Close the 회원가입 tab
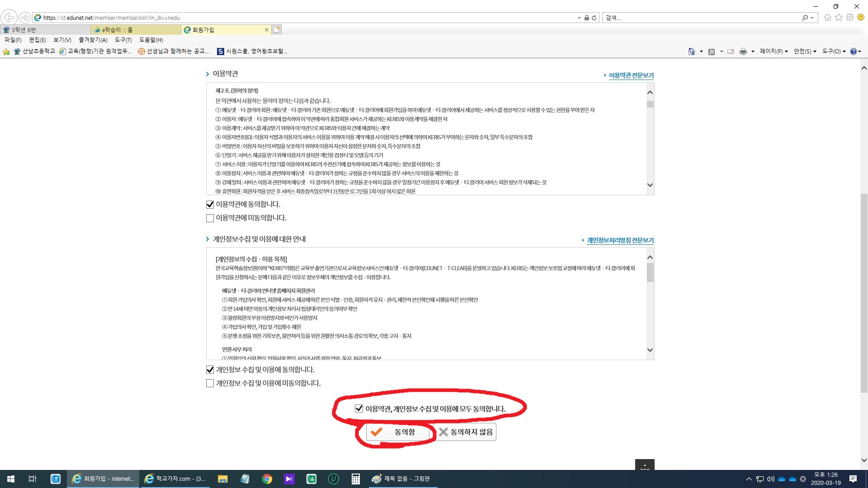868x488 pixels. (267, 30)
